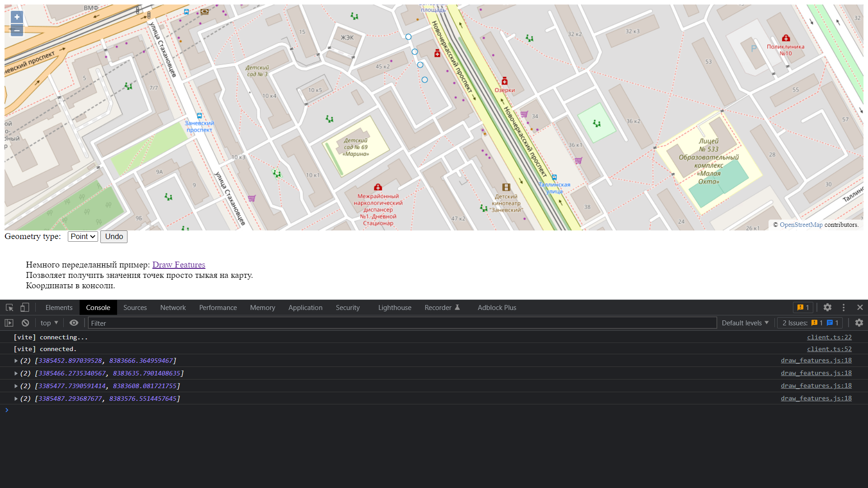Expand the array starting 3385487.293687677

16,399
